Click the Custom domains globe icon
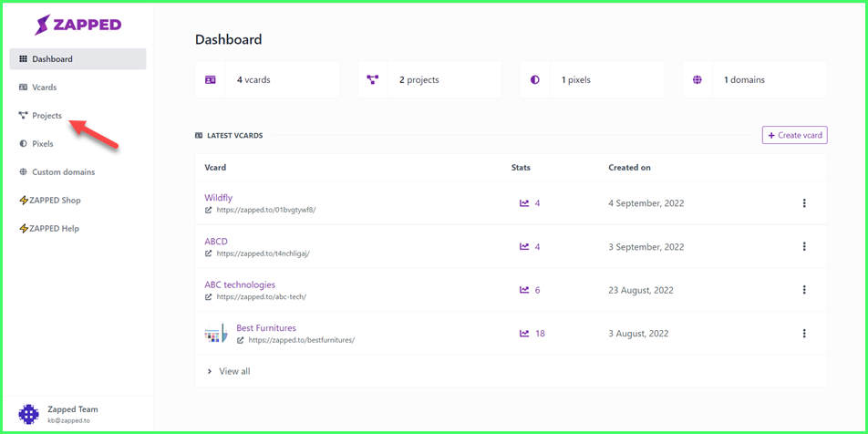The width and height of the screenshot is (868, 434). (24, 171)
